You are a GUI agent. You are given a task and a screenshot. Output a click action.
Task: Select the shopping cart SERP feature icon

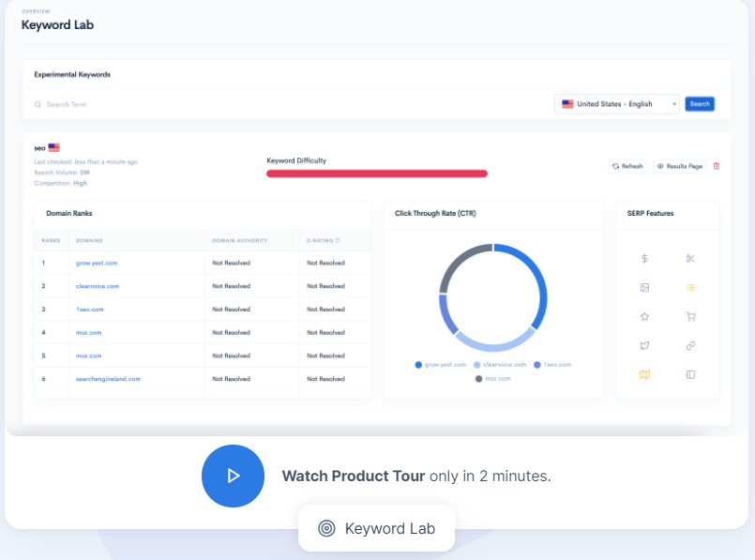(690, 316)
